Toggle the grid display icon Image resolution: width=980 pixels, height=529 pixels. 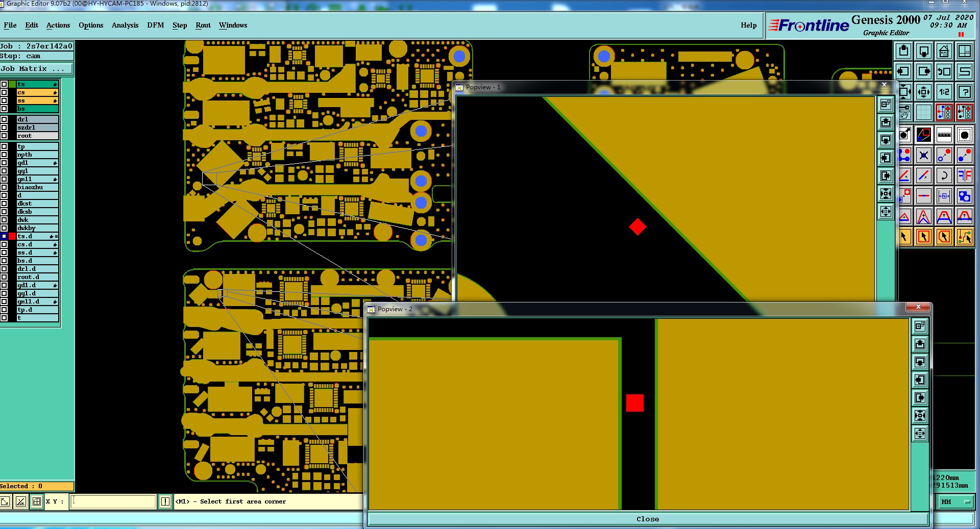pyautogui.click(x=923, y=112)
